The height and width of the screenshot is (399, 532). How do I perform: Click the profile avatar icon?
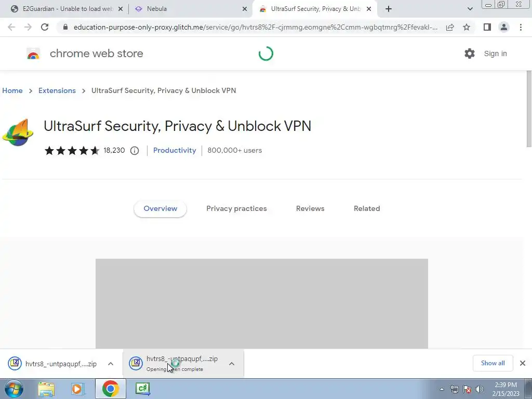(x=503, y=27)
